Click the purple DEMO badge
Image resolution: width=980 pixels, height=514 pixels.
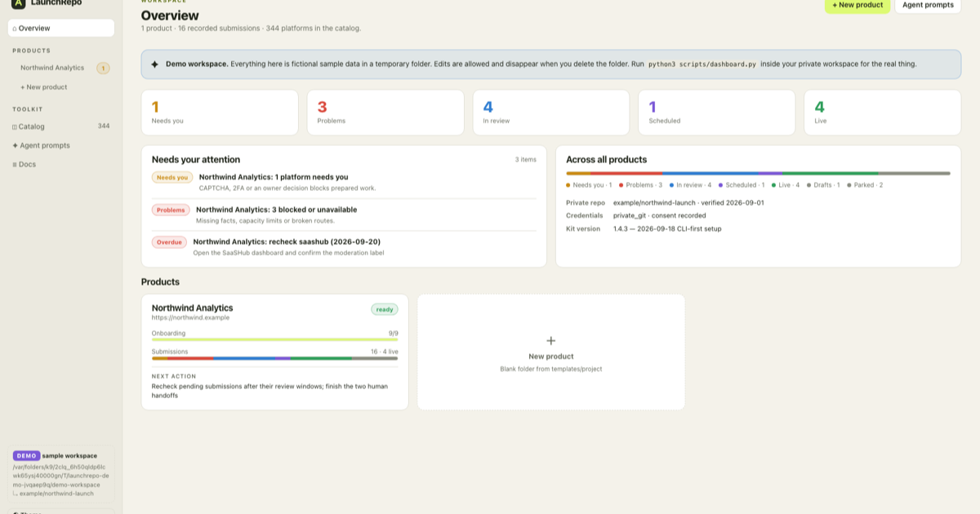(26, 455)
